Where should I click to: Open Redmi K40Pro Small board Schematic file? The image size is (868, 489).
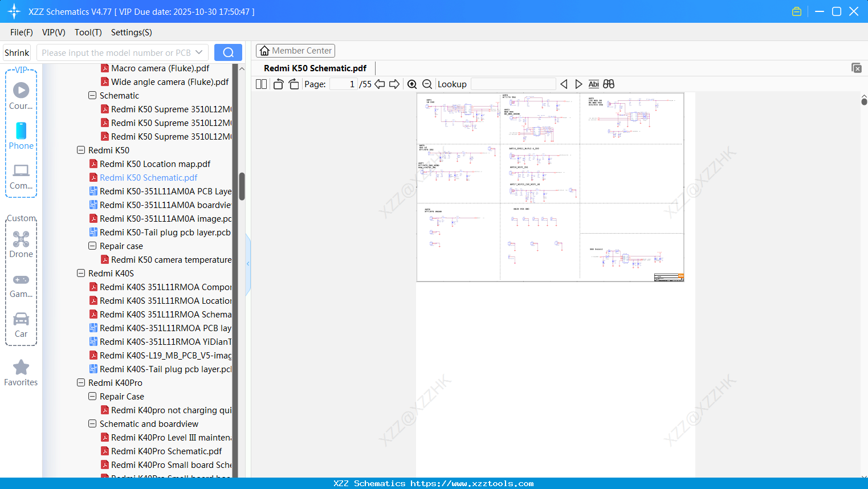pos(166,465)
